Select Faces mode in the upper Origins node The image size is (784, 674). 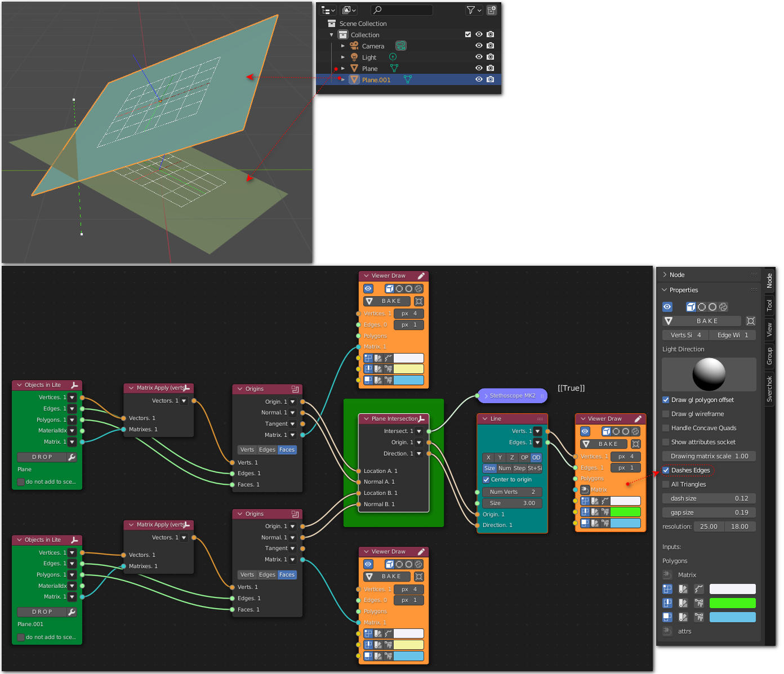pos(287,450)
